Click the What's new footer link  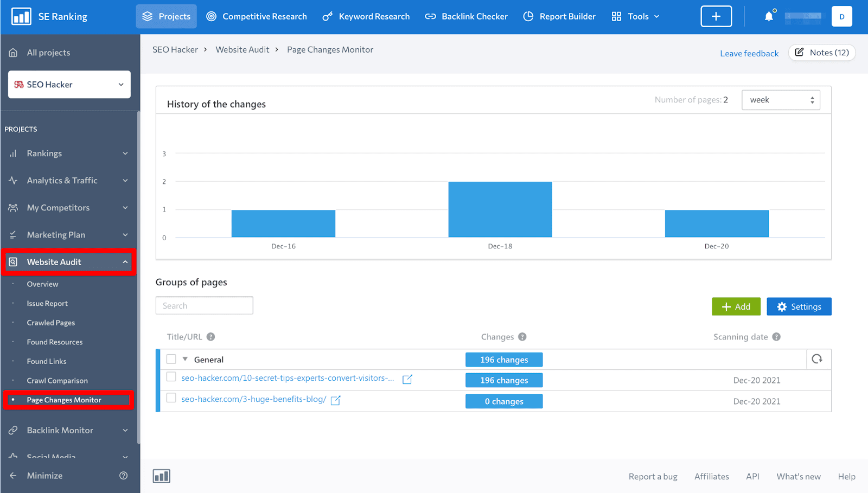coord(799,476)
